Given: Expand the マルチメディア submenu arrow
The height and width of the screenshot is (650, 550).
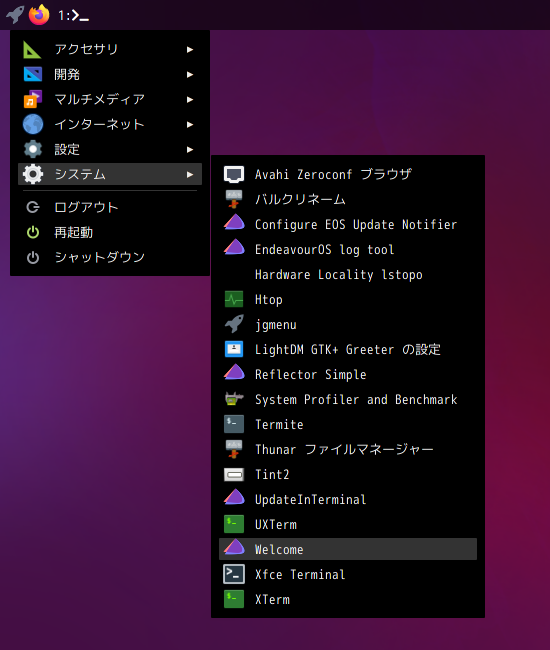Looking at the screenshot, I should coord(190,99).
